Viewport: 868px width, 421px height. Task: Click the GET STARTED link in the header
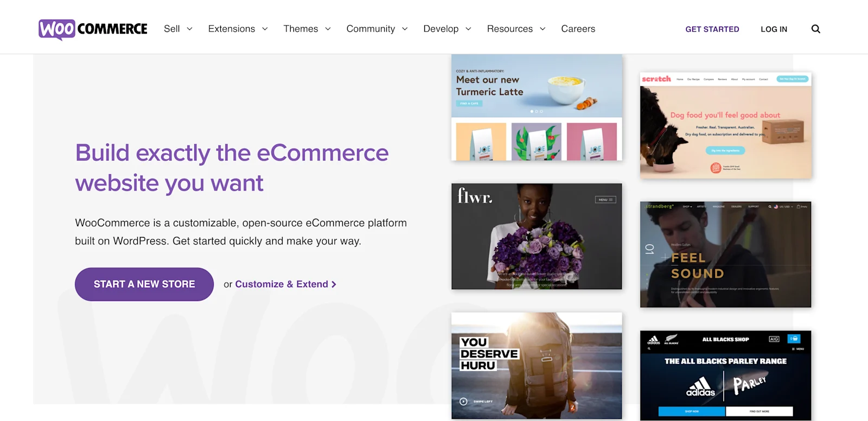712,29
